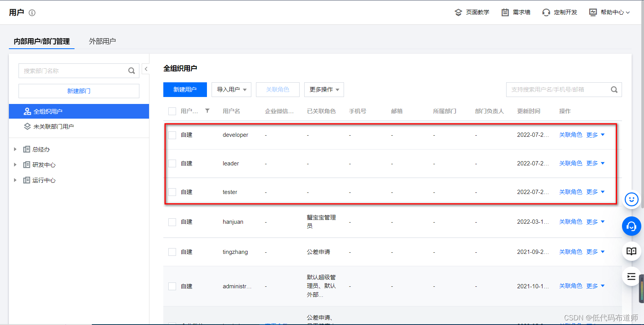This screenshot has height=325, width=644.
Task: Check the hanjuan row checkbox
Action: tap(172, 222)
